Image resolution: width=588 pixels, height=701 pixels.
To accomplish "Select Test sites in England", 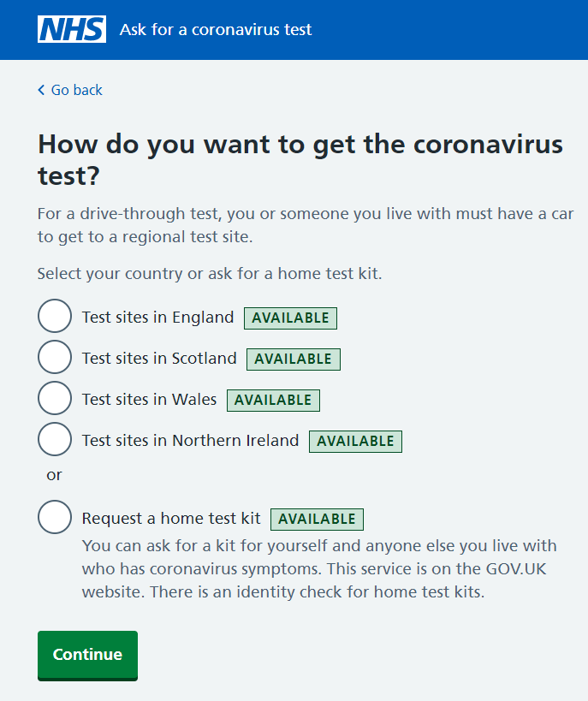I will point(54,316).
